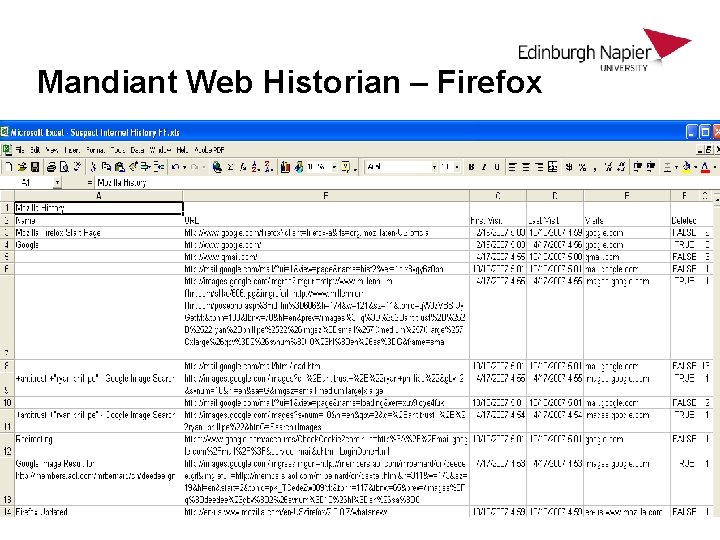Open the View menu
Image resolution: width=720 pixels, height=540 pixels.
[51, 150]
